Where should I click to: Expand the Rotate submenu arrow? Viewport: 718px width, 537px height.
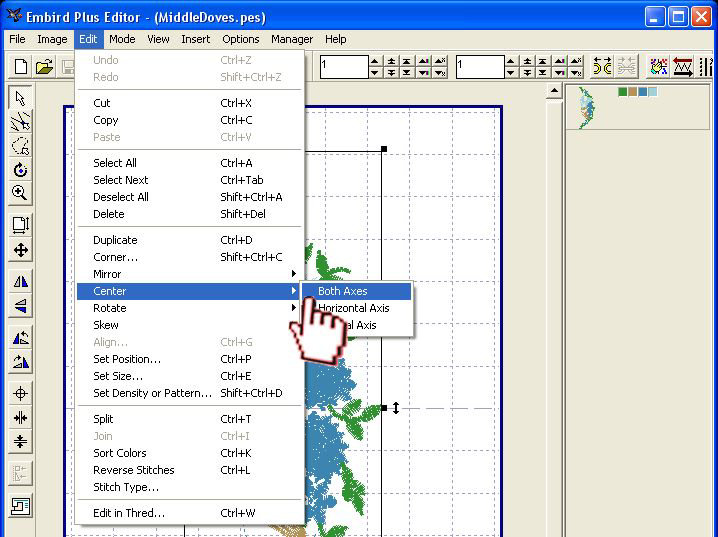pyautogui.click(x=294, y=308)
